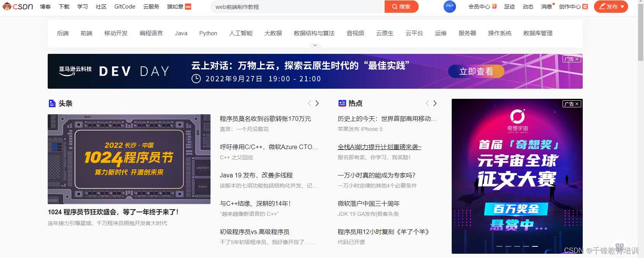Select the 后端 category tab

click(63, 33)
